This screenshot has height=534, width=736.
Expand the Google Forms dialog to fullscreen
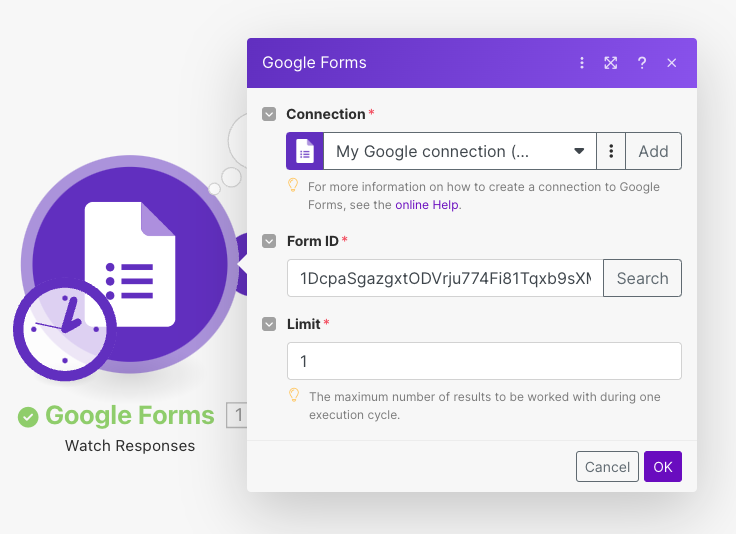coord(611,63)
